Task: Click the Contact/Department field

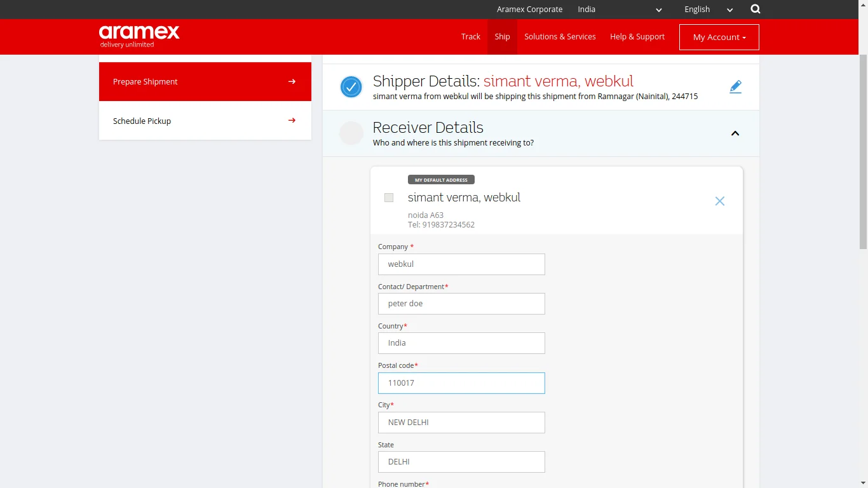Action: point(461,304)
